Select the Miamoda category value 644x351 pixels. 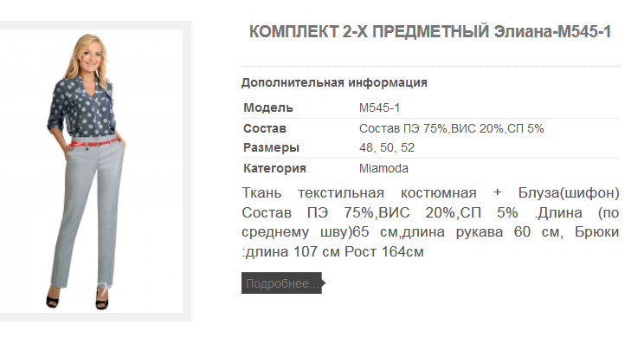point(383,168)
